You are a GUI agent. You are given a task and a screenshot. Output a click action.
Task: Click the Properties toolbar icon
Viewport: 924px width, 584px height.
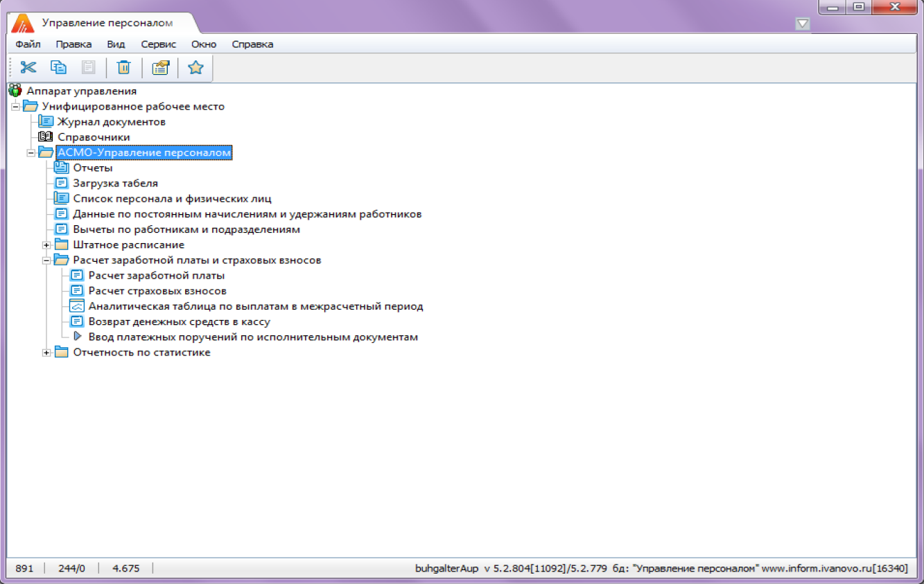[x=160, y=67]
